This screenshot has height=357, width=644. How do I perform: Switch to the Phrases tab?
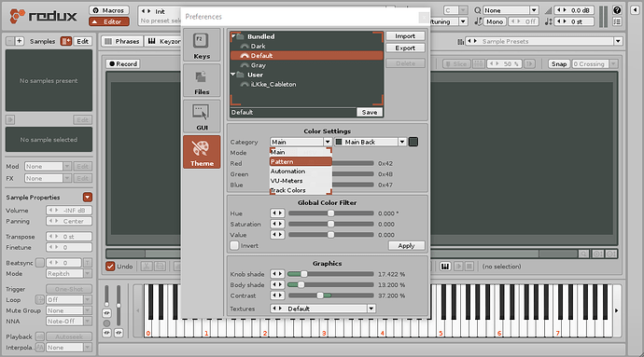coord(122,41)
